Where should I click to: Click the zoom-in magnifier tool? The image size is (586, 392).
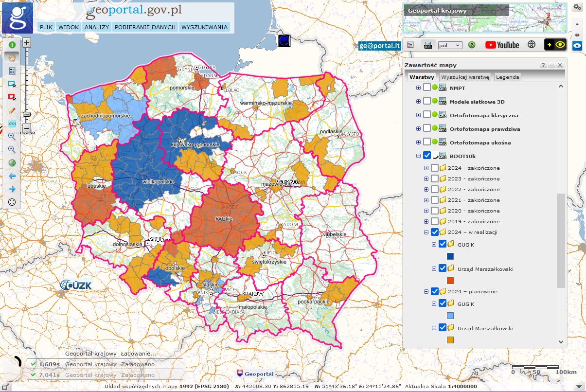12,137
